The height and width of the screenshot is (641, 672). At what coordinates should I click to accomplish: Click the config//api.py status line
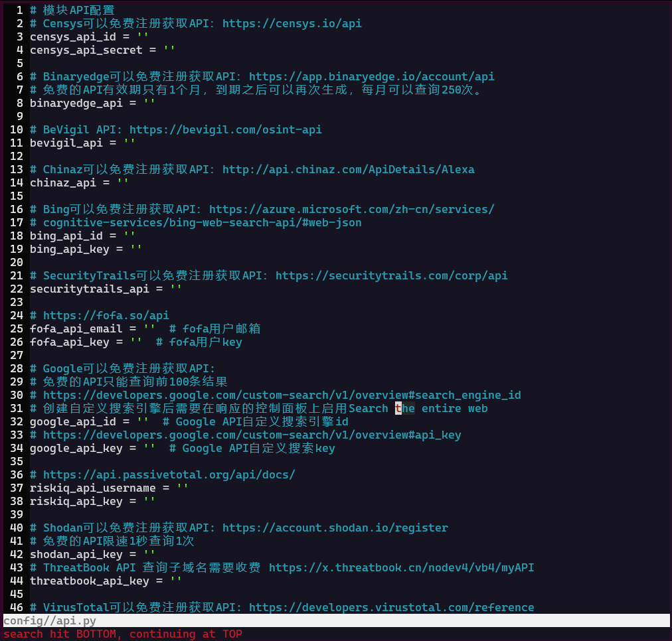point(50,620)
